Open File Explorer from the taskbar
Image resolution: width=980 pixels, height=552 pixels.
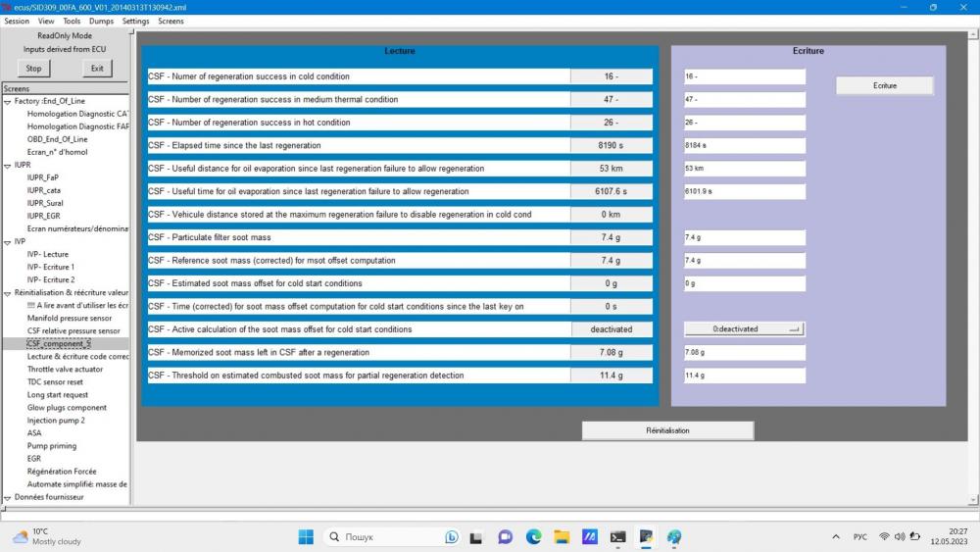562,537
